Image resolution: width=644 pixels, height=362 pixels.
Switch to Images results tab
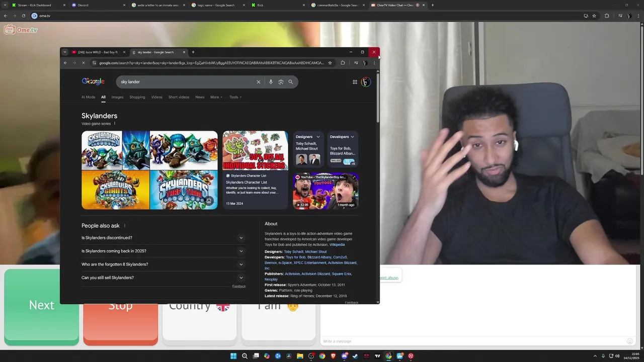117,97
